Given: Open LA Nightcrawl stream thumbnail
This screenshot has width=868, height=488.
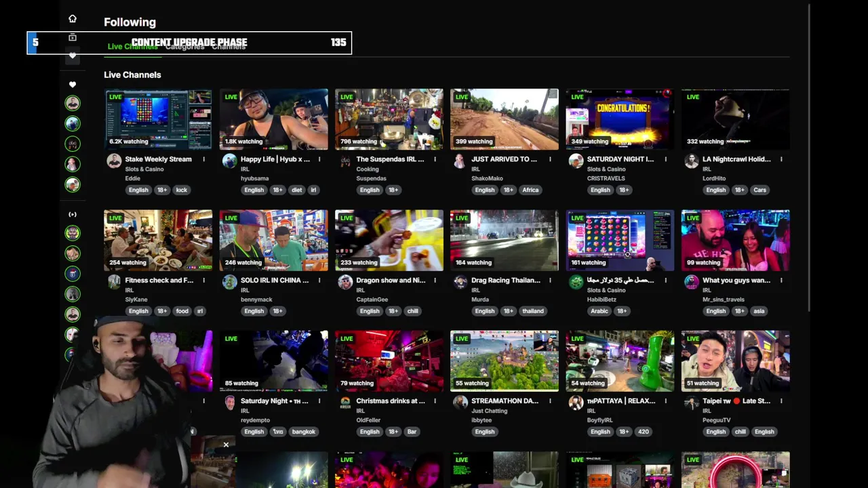Looking at the screenshot, I should (x=736, y=119).
